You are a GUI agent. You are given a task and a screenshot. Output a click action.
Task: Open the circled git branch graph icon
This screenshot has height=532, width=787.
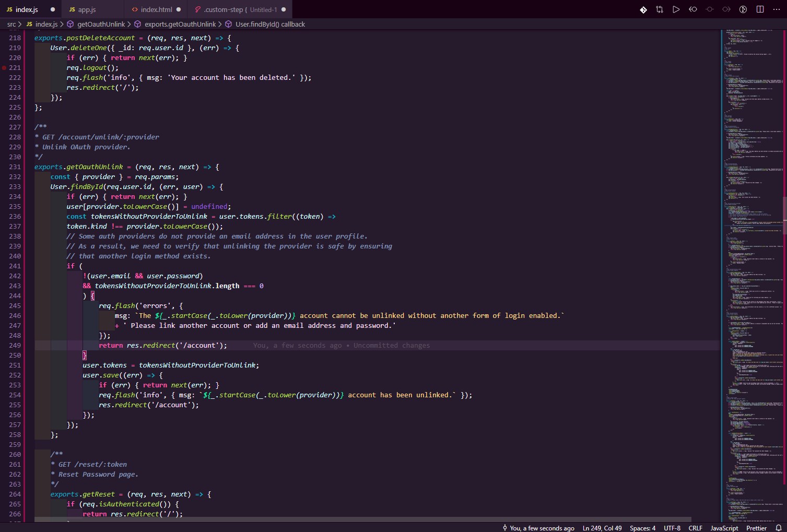(743, 9)
